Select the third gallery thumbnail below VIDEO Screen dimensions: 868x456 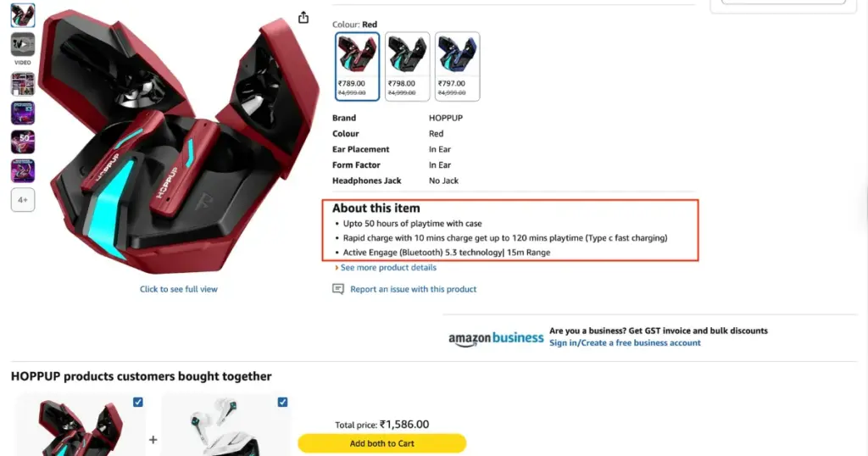23,84
